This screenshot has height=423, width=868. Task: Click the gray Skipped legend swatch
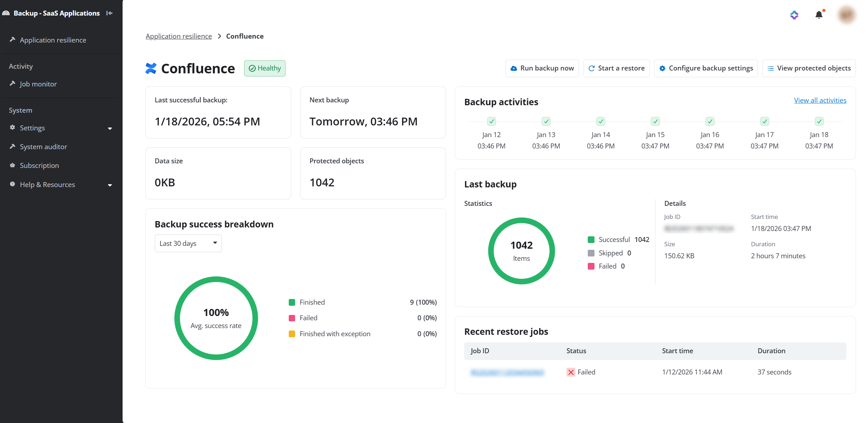click(x=591, y=253)
